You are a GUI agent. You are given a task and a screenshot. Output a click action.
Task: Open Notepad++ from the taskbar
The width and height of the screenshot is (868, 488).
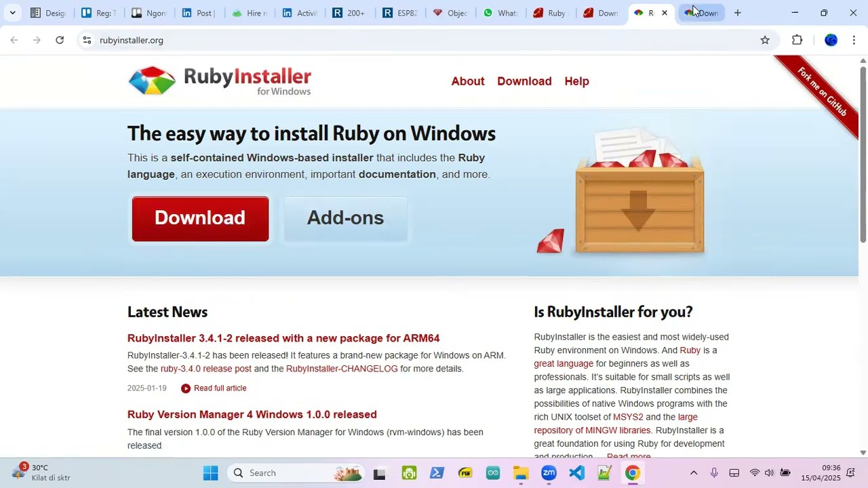[604, 473]
